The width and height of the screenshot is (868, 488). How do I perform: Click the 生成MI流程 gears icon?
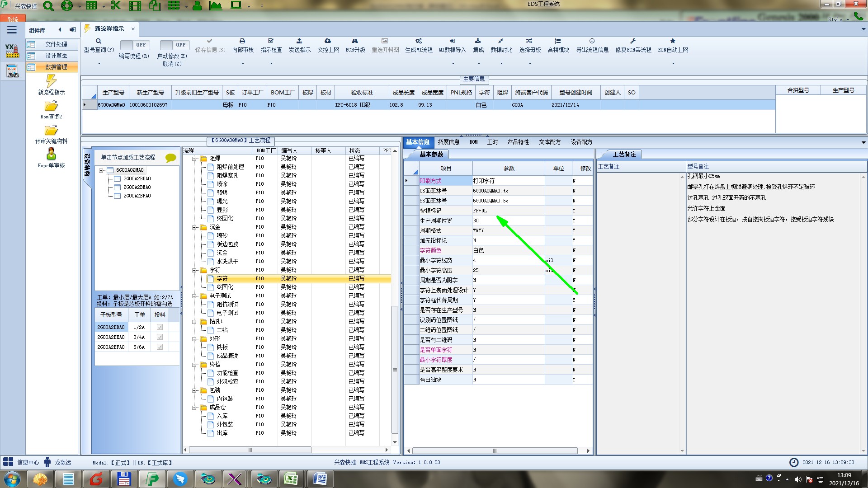(x=419, y=41)
